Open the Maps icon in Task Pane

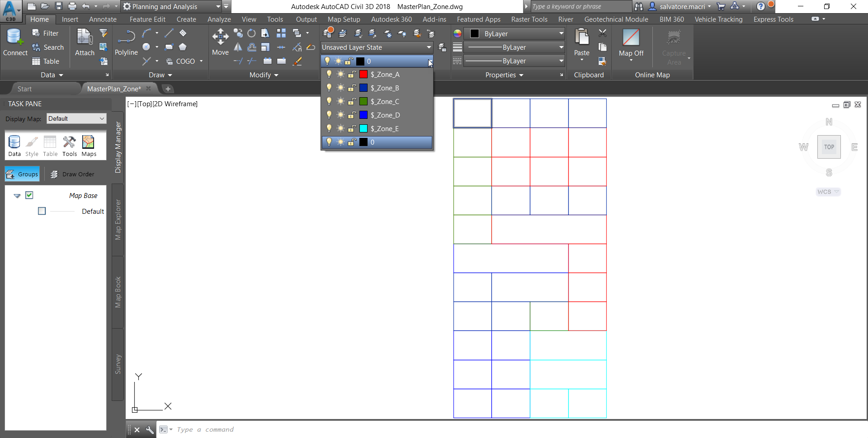(89, 143)
